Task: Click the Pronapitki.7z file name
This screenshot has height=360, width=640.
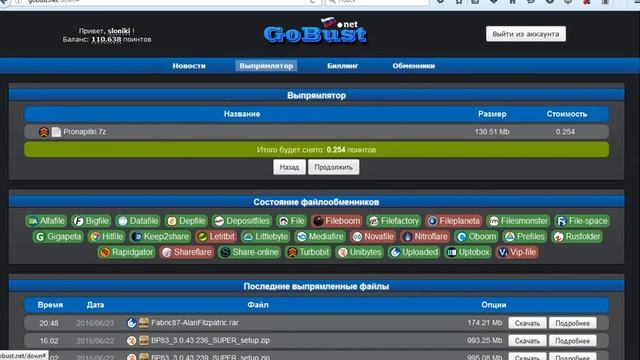Action: [x=84, y=132]
